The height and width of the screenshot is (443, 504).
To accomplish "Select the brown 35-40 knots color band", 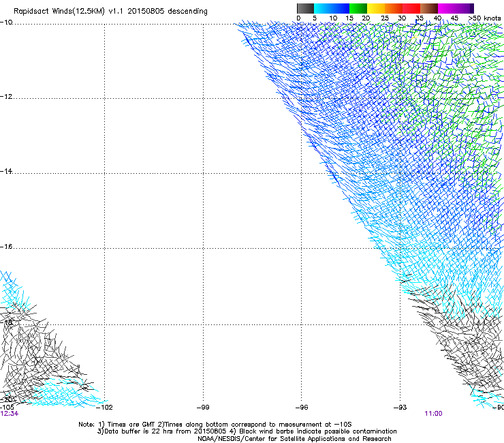I will pos(429,8).
